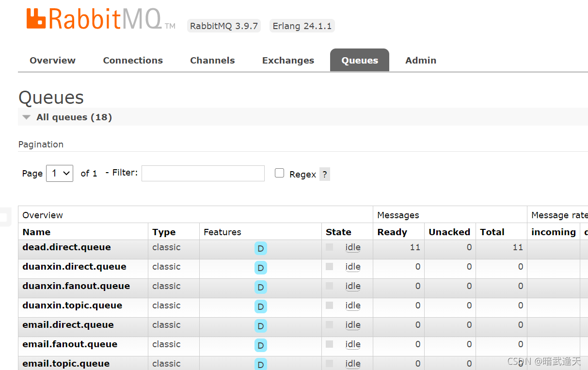Click the classic type of email.fanout.queue
Image resolution: width=588 pixels, height=370 pixels.
166,344
